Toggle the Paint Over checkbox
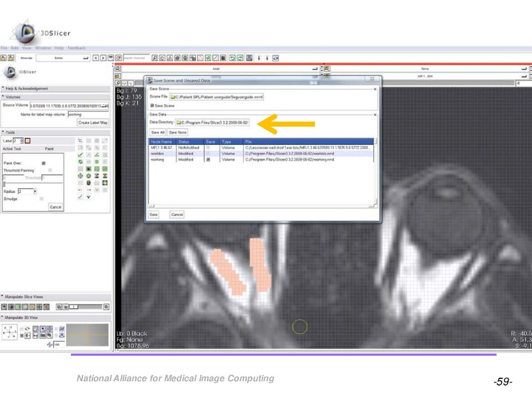Viewport: 532px width, 399px height. 43,163
